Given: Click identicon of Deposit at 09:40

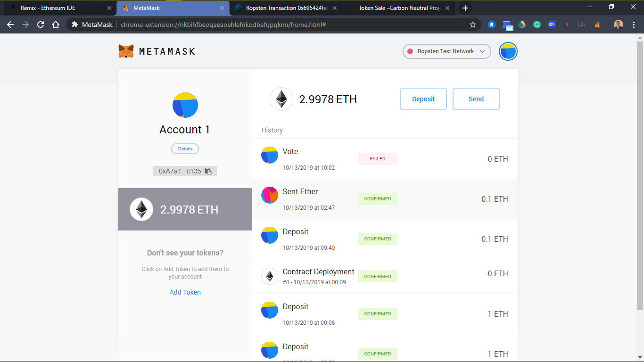Looking at the screenshot, I should 270,235.
